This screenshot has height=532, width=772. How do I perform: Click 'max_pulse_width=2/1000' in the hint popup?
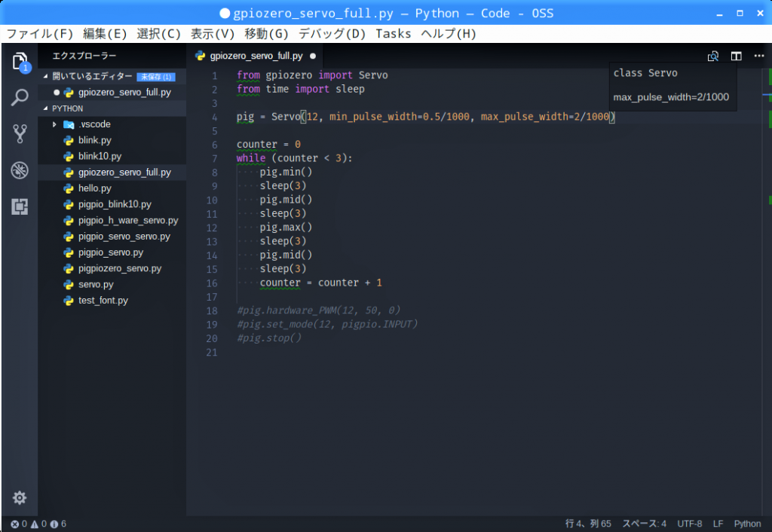[x=671, y=97]
